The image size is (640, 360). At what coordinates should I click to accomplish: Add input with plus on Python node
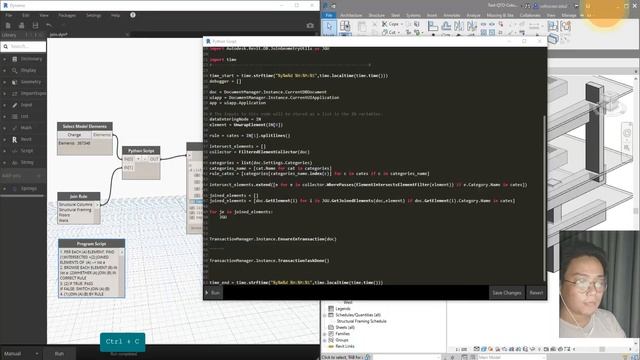pyautogui.click(x=138, y=159)
